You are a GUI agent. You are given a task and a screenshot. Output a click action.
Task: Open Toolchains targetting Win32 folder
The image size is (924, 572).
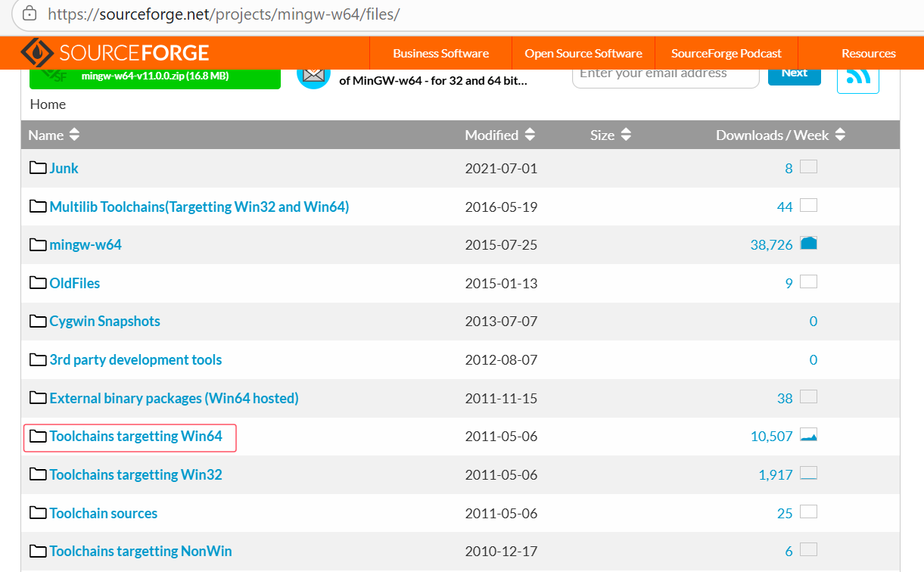136,474
